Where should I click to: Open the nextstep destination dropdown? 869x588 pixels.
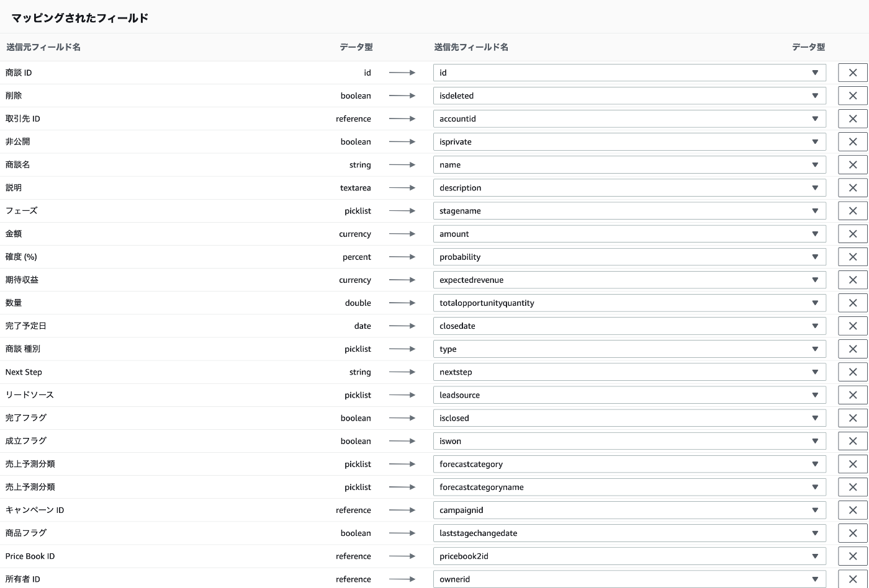point(629,372)
